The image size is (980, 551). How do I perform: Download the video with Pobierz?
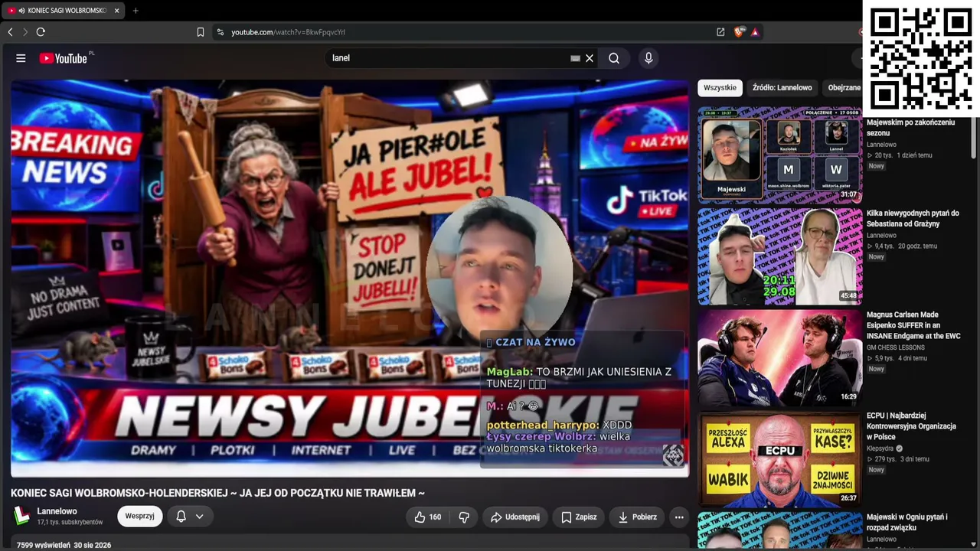[637, 517]
